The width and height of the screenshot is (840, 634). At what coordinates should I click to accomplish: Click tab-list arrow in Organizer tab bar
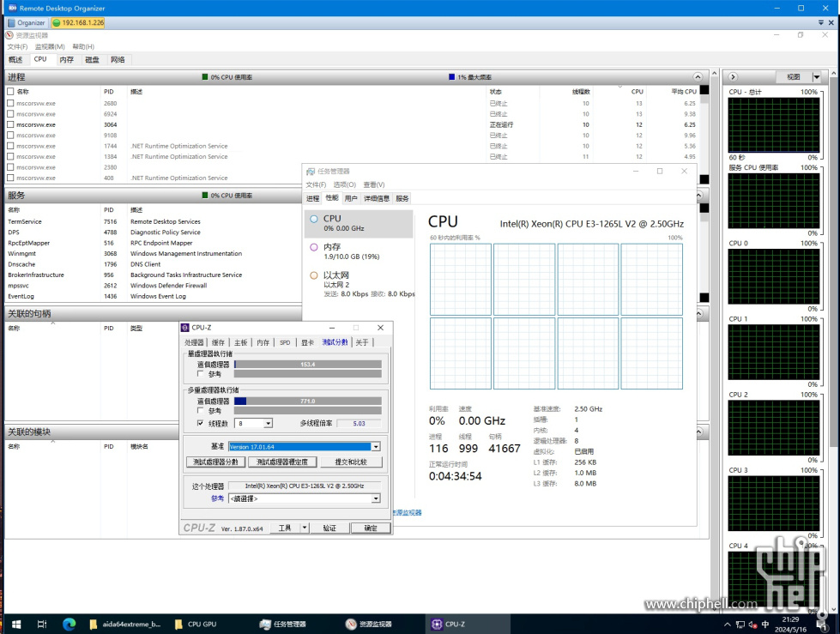(821, 22)
